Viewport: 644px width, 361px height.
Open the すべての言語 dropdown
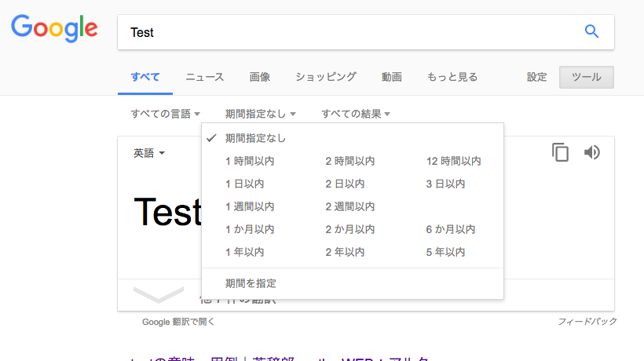[165, 114]
